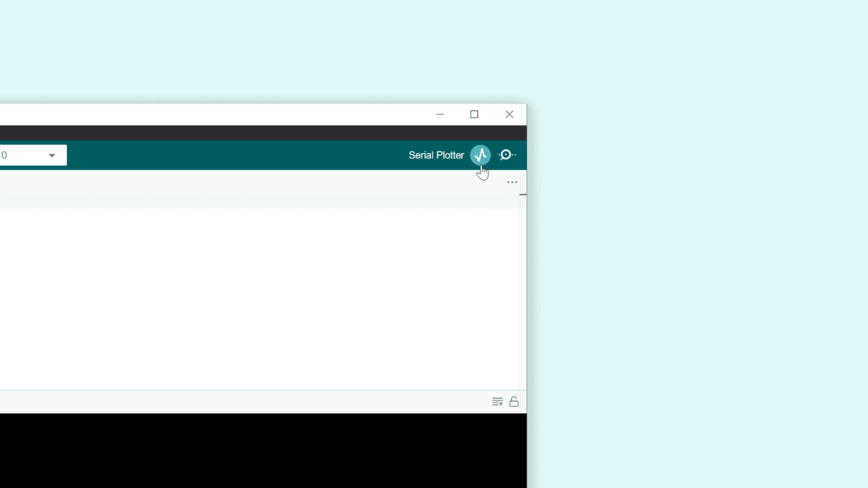868x488 pixels.
Task: Minimize the Arduino IDE window
Action: pyautogui.click(x=440, y=114)
